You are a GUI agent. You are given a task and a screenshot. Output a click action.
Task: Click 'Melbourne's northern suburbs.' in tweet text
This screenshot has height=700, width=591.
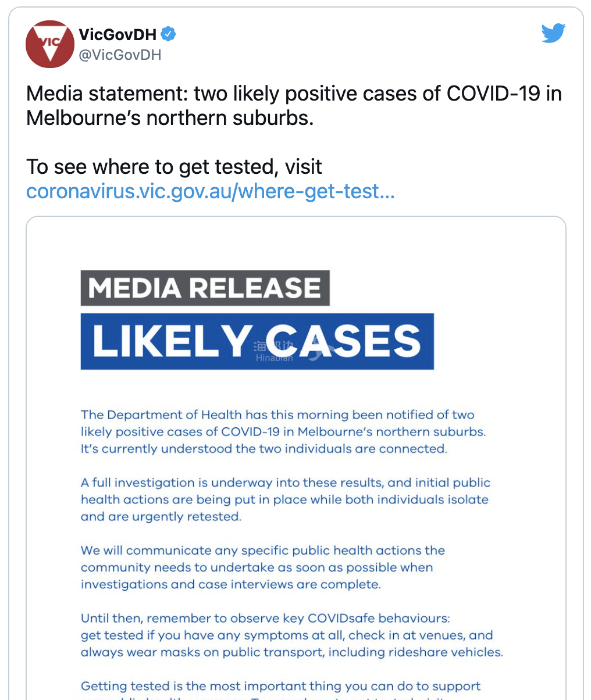coord(170,118)
